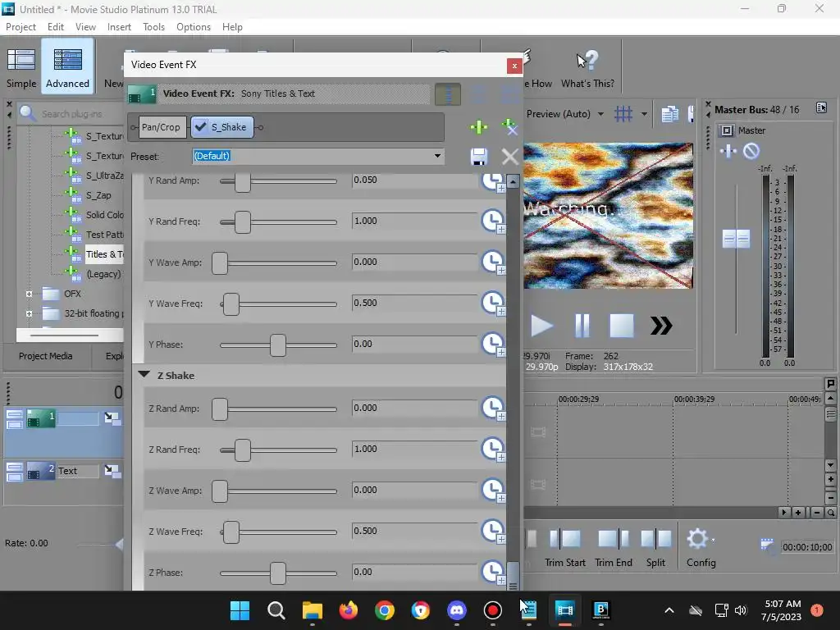This screenshot has height=630, width=840.
Task: Click the Master bus mute icon
Action: (751, 151)
